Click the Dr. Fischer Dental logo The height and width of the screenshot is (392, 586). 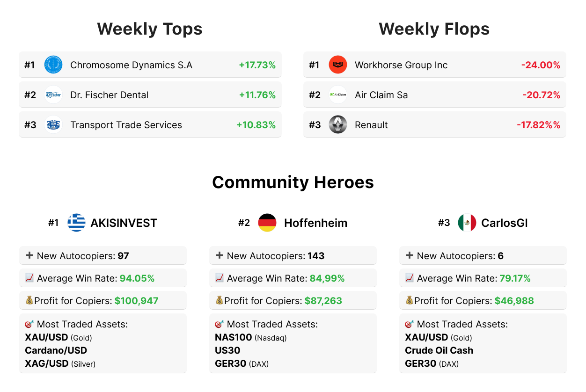coord(53,95)
